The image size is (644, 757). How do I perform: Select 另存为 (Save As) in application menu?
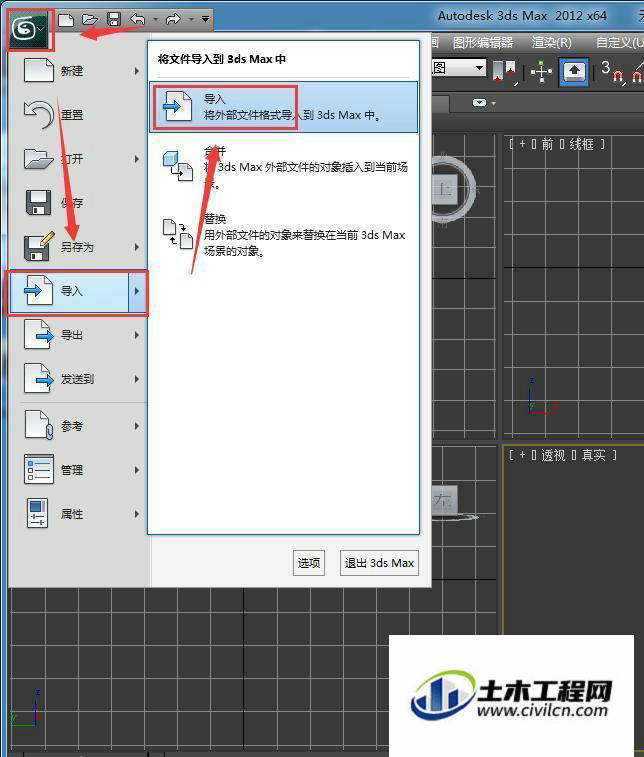pos(77,247)
